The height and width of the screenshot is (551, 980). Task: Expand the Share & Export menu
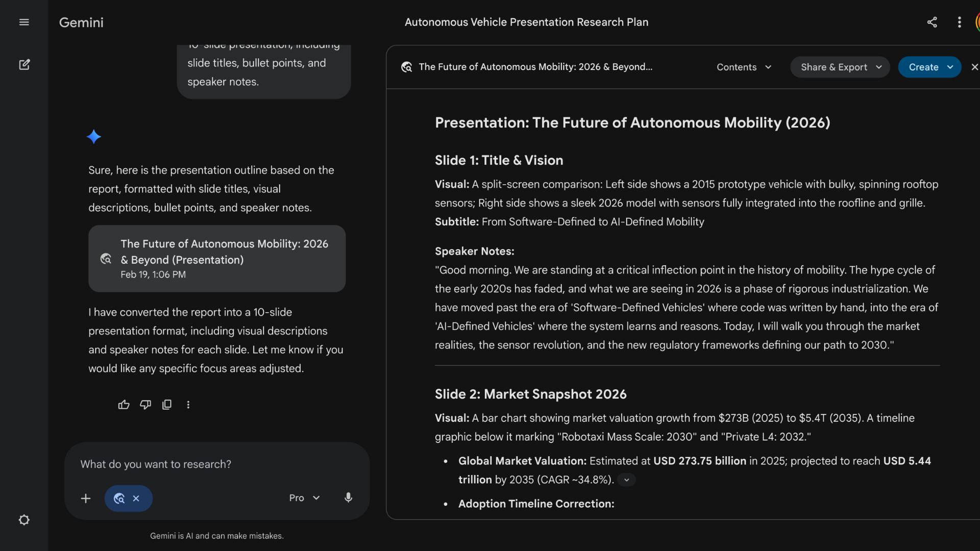click(x=840, y=67)
